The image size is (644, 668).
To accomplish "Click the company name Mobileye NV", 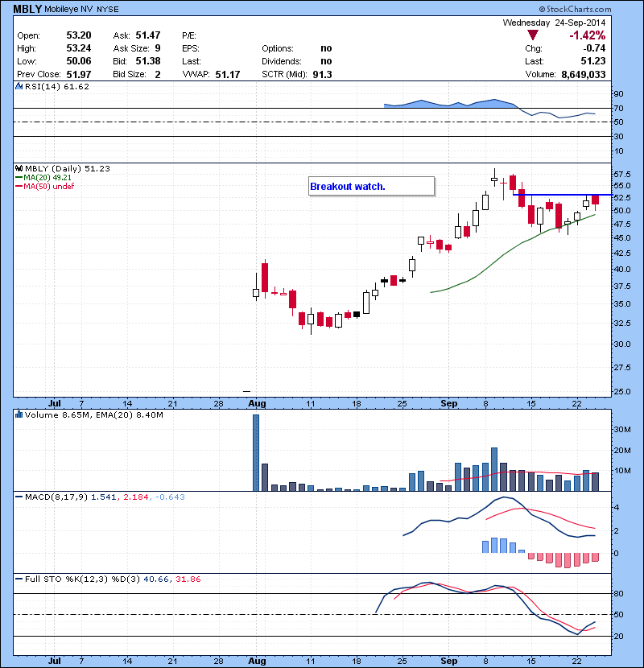I will [68, 10].
